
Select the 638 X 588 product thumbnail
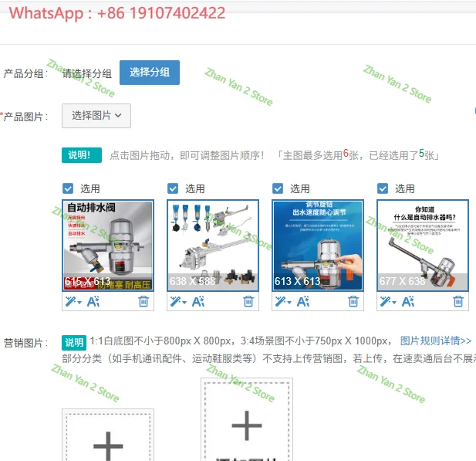point(213,246)
